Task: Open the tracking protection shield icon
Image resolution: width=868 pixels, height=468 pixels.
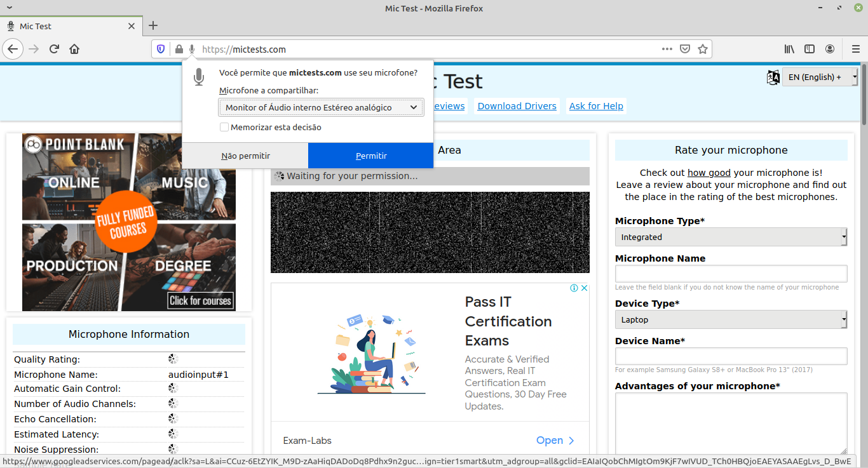Action: (161, 49)
